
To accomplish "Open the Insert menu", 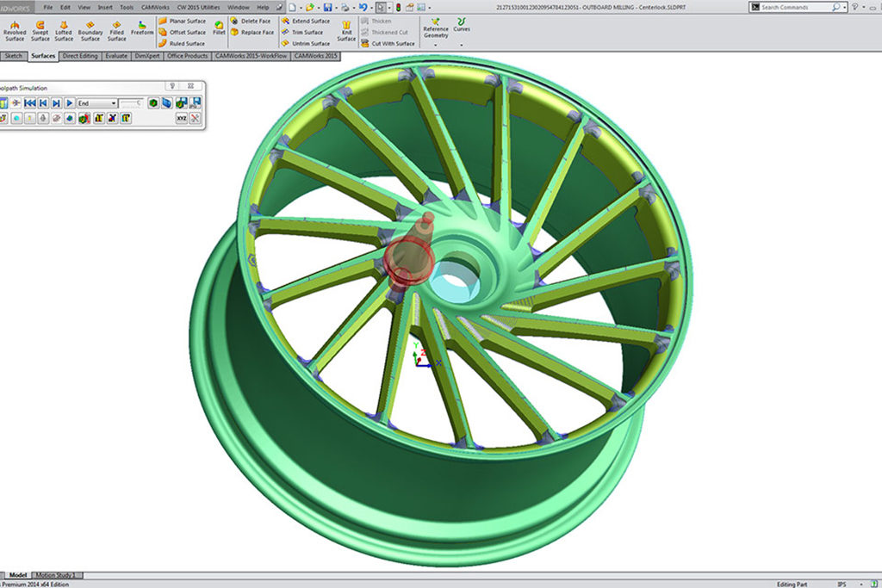I will click(x=105, y=7).
